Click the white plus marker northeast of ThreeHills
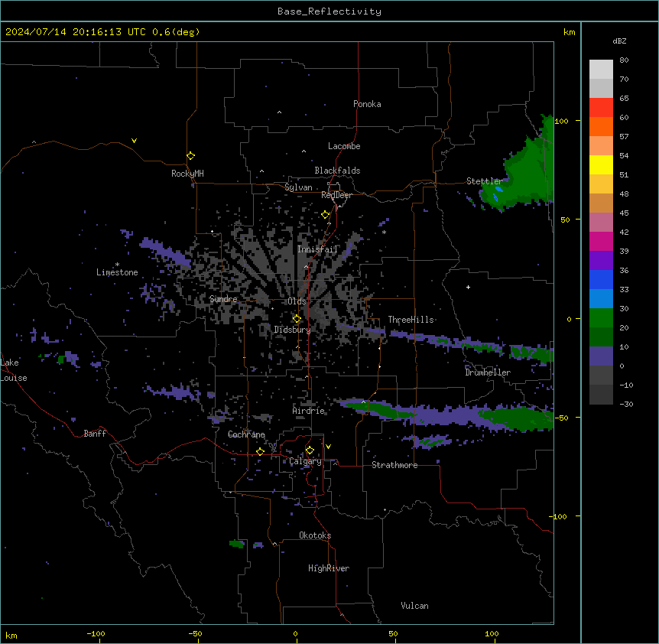This screenshot has width=659, height=644. point(468,287)
